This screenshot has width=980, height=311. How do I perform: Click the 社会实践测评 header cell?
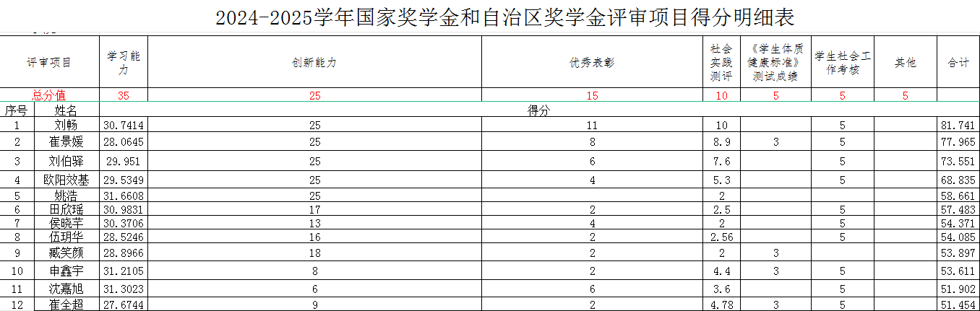pos(721,63)
